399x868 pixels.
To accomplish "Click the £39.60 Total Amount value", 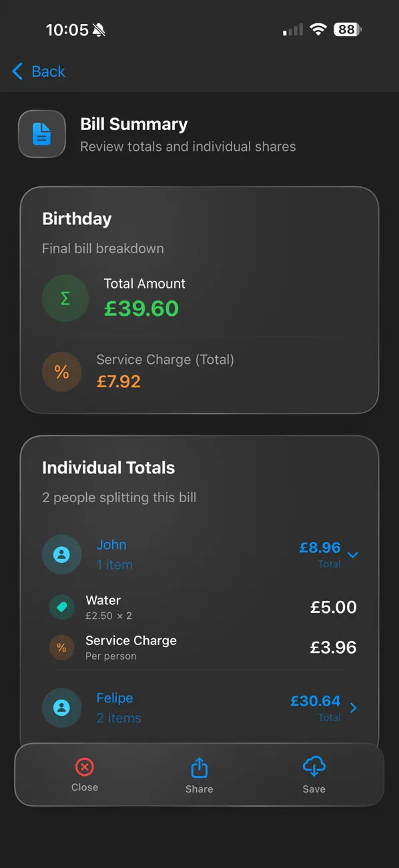I will pos(141,308).
